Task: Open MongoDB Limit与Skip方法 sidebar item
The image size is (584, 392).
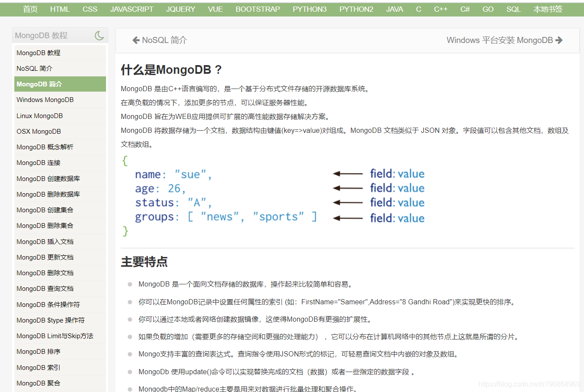Action: [60, 336]
